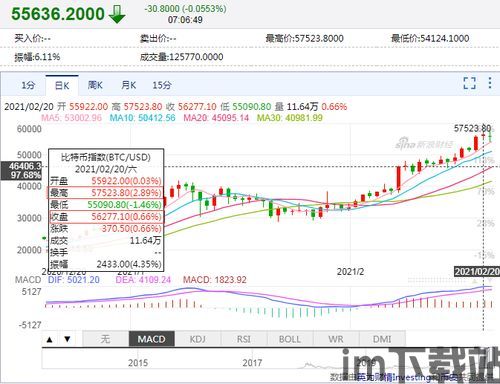
Task: Click the MA30: 40981.99 legend
Action: tap(290, 118)
